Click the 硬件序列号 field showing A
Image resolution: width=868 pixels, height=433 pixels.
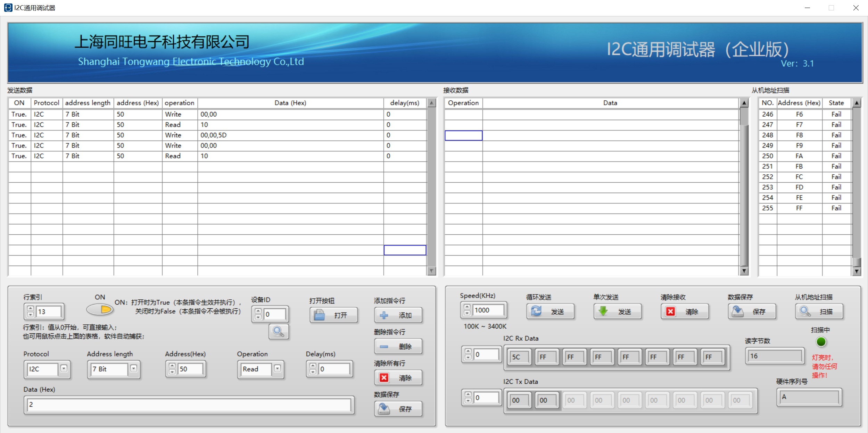(809, 397)
